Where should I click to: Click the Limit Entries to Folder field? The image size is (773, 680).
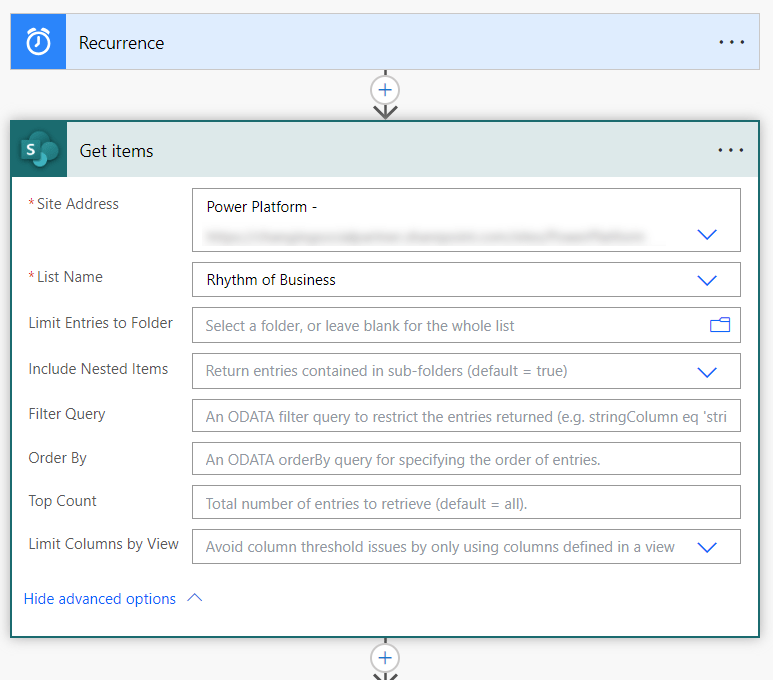click(466, 325)
